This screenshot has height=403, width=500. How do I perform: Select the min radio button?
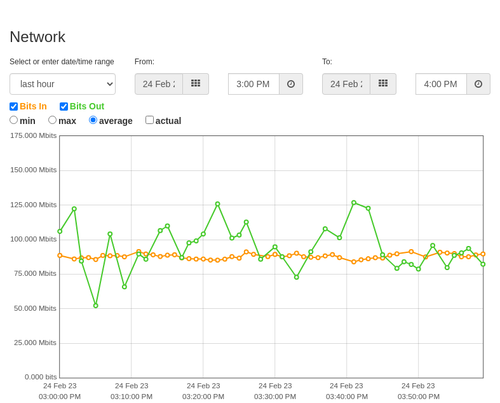pos(14,120)
